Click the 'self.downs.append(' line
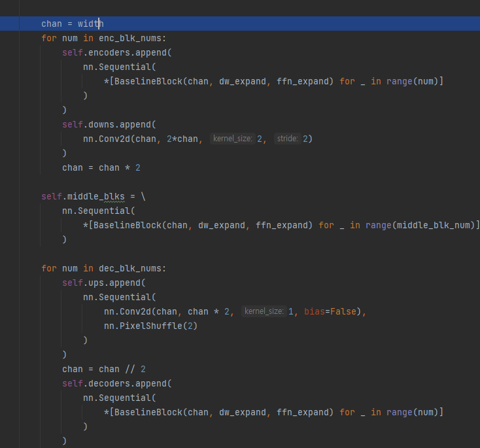 point(109,125)
